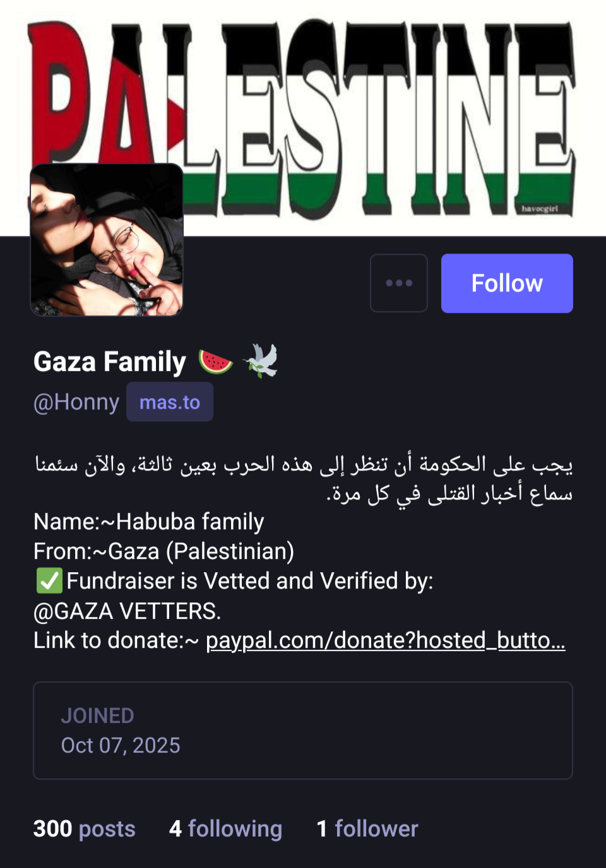The width and height of the screenshot is (606, 868).
Task: Open the three-dot more options menu
Action: [x=399, y=283]
